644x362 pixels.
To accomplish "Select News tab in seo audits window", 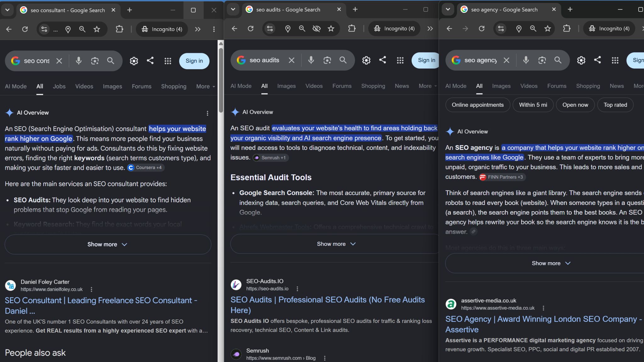I will point(402,86).
